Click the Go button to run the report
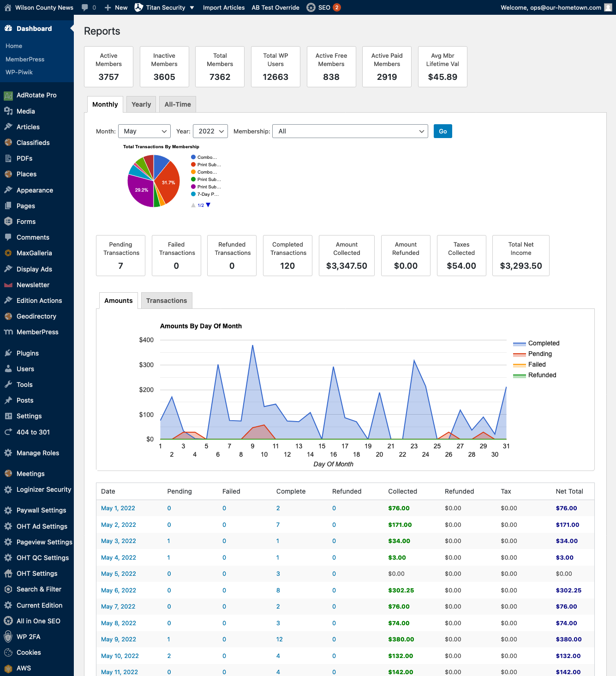Viewport: 616px width, 676px height. coord(442,131)
